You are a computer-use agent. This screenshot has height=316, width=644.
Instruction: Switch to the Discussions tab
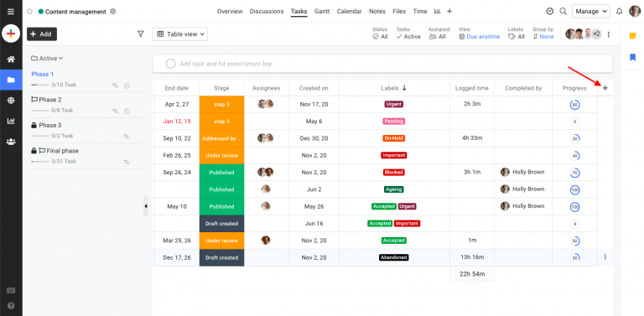pyautogui.click(x=267, y=12)
